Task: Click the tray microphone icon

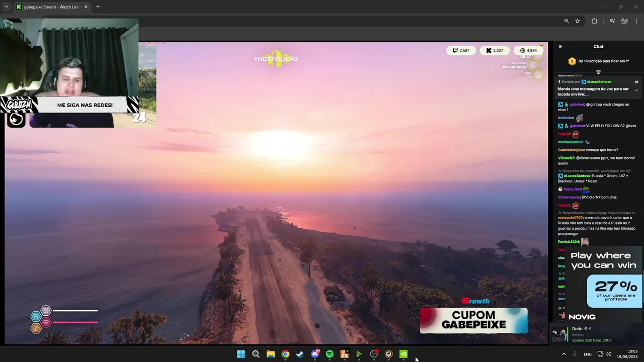Action: tap(575, 354)
